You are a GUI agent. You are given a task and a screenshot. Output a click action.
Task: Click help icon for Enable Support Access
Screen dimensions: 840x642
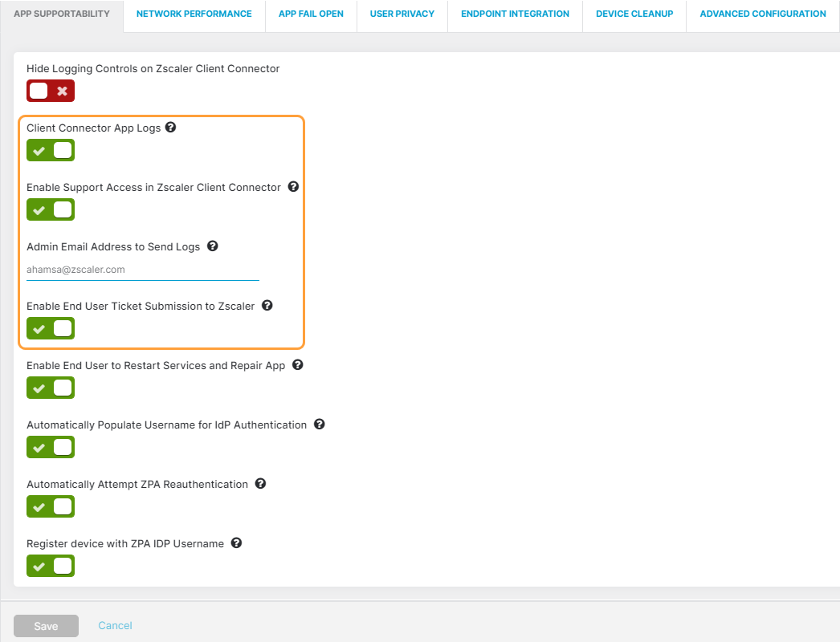(293, 187)
